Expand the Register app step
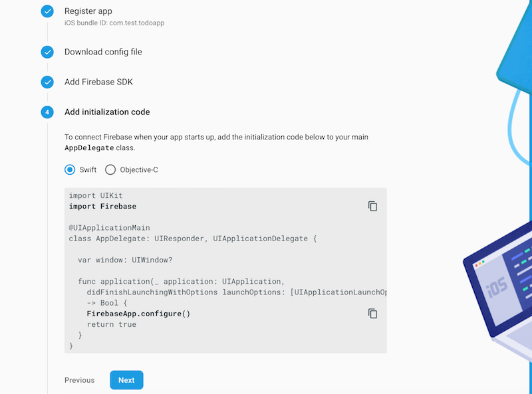This screenshot has height=394, width=532. coord(88,11)
